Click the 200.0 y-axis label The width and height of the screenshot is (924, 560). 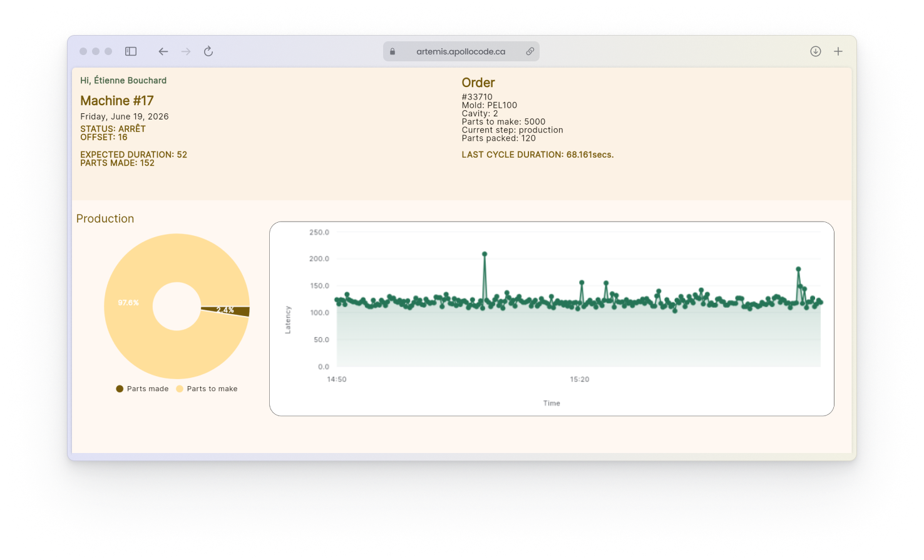click(319, 258)
